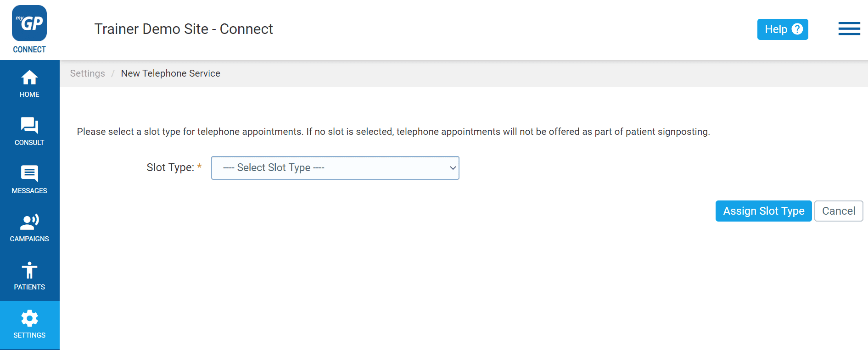
Task: Click the Slot Type dropdown arrow
Action: click(453, 168)
